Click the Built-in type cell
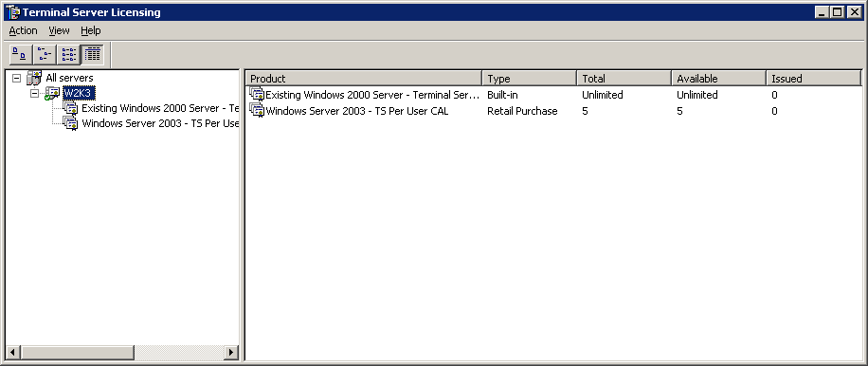868x366 pixels. pyautogui.click(x=502, y=95)
